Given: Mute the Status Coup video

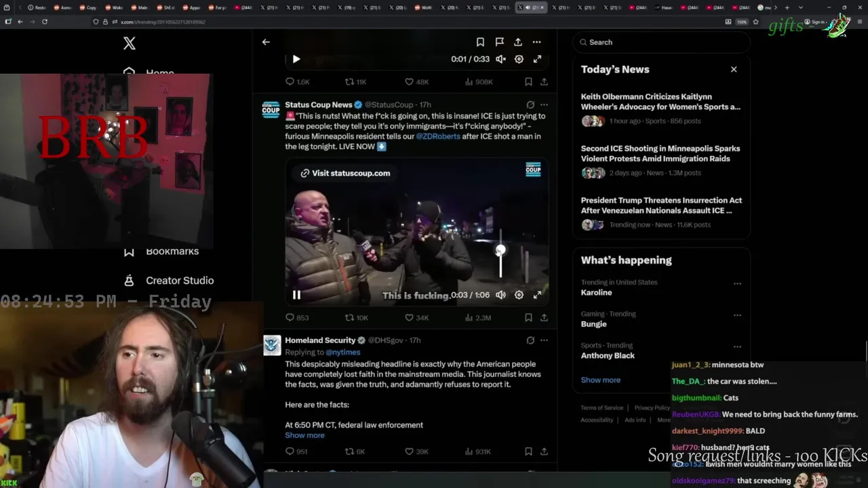Looking at the screenshot, I should click(500, 295).
